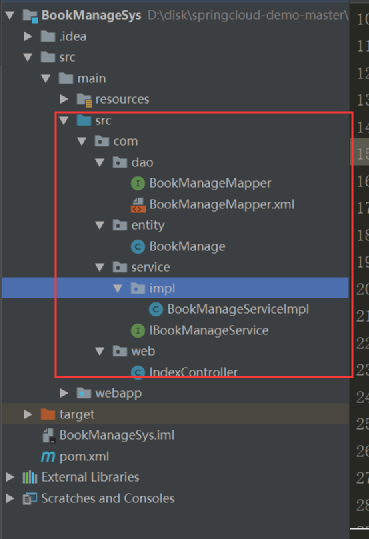
Task: Collapse the entity package arrow
Action: [x=99, y=225]
